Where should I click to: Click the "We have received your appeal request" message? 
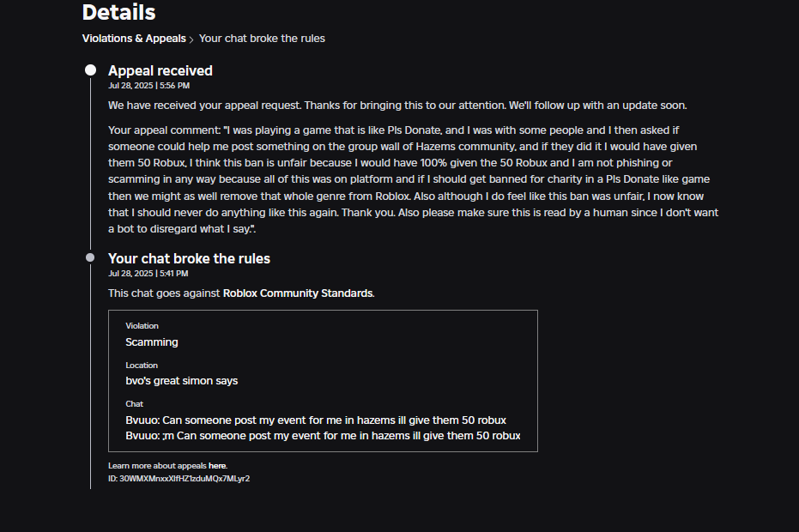pos(397,106)
